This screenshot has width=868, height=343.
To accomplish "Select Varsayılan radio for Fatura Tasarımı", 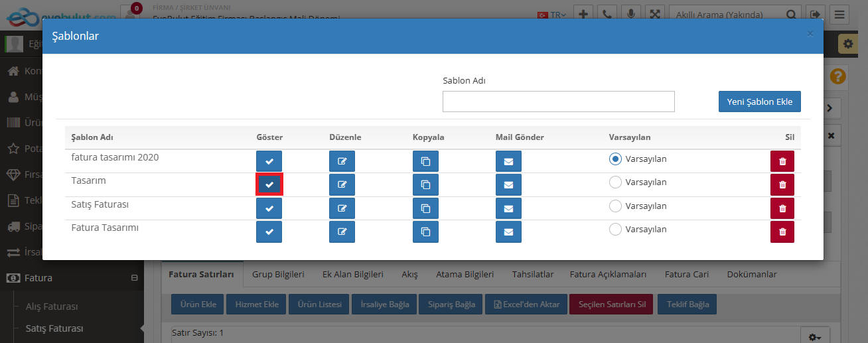I will [615, 230].
